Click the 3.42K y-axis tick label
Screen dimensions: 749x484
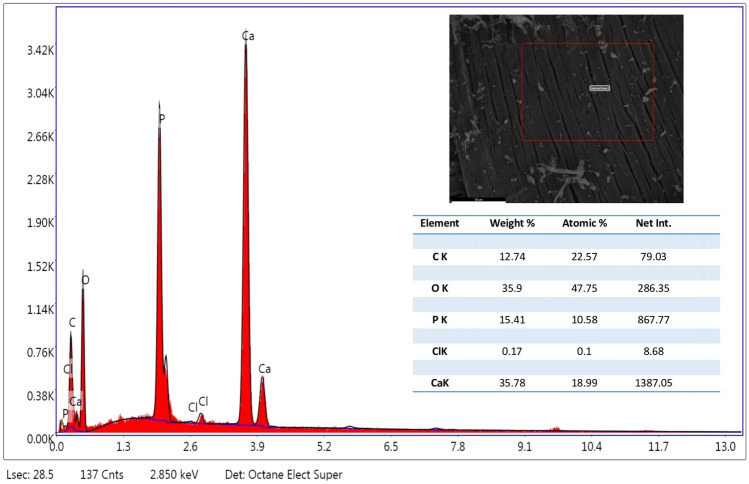tap(41, 50)
